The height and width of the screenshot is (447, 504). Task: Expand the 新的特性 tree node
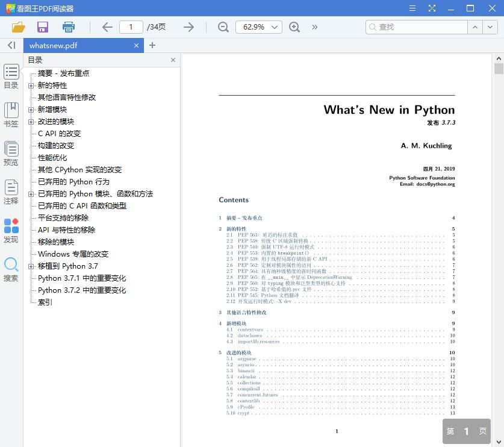(31, 86)
